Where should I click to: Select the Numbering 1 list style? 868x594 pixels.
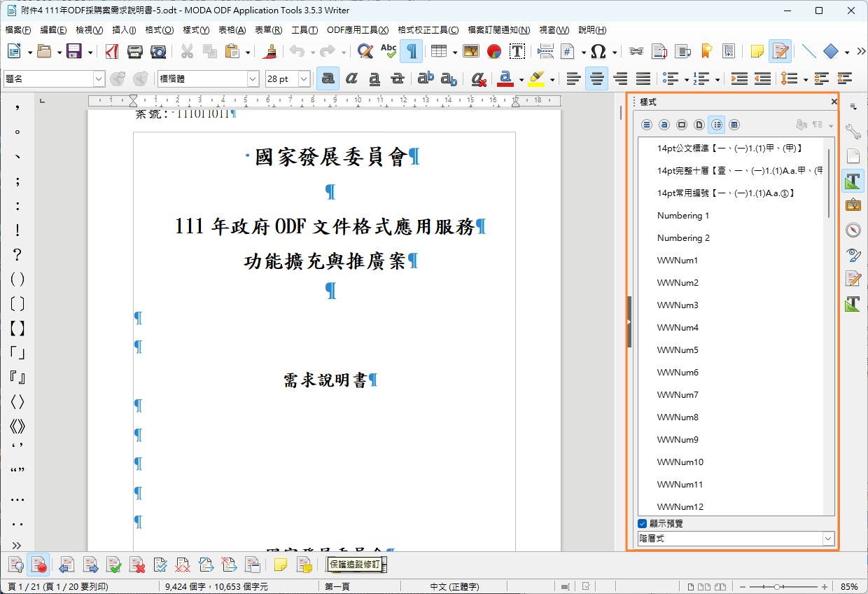[683, 216]
